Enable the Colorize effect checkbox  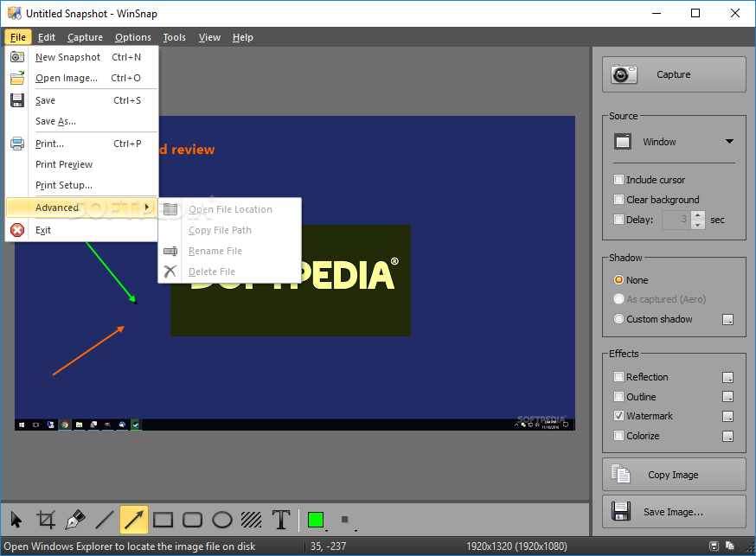618,436
